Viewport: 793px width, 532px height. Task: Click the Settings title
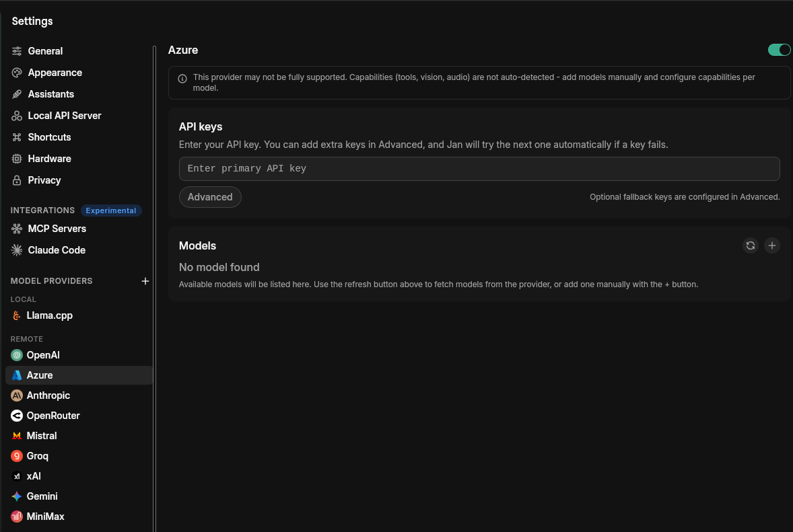click(32, 22)
